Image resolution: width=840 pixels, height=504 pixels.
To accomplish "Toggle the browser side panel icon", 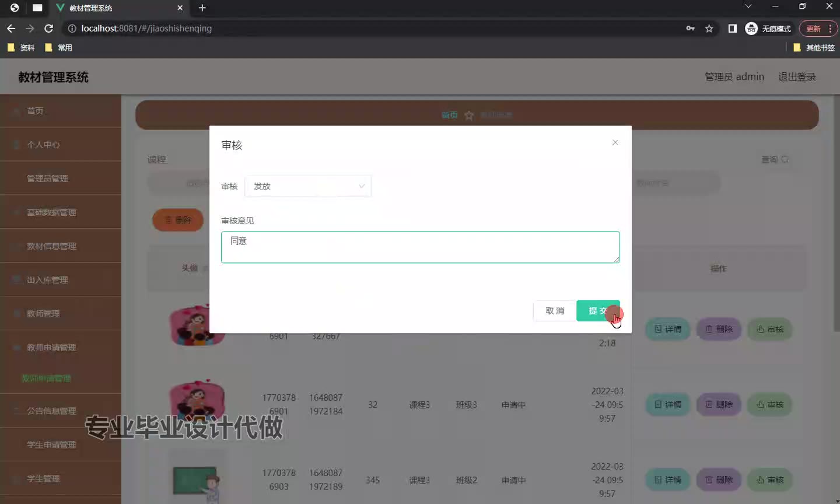I will (x=733, y=28).
